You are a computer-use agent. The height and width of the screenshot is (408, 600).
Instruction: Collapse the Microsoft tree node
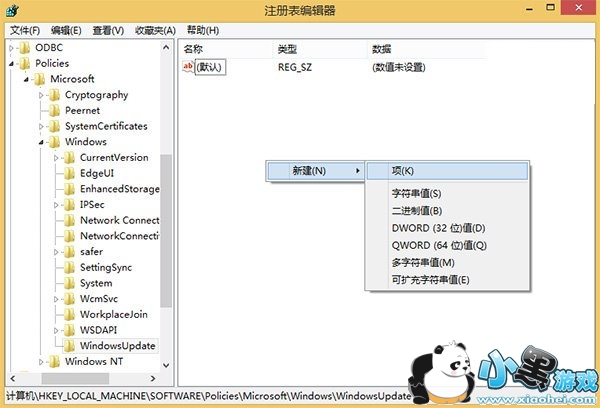(26, 80)
